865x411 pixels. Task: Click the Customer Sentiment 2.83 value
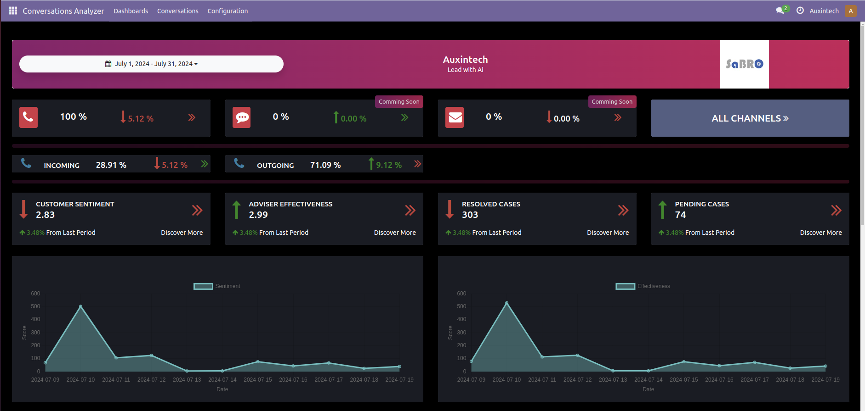(x=45, y=215)
